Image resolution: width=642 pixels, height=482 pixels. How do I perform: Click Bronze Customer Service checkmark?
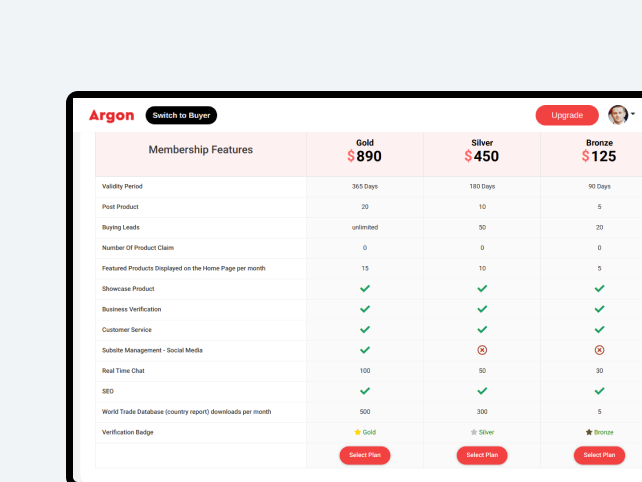pyautogui.click(x=599, y=329)
